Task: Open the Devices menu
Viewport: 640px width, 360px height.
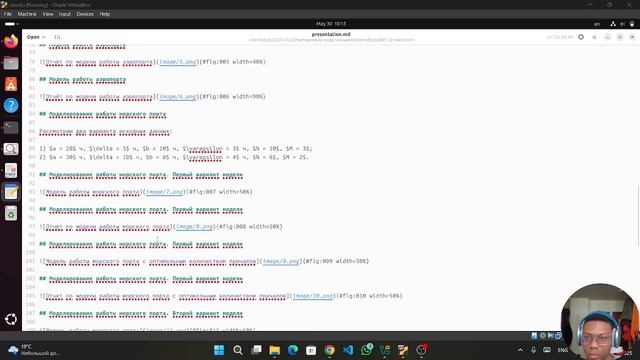Action: coord(85,14)
